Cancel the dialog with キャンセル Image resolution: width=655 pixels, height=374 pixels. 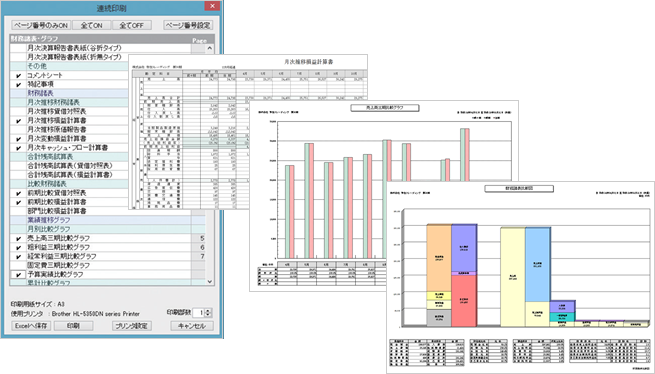(x=192, y=326)
